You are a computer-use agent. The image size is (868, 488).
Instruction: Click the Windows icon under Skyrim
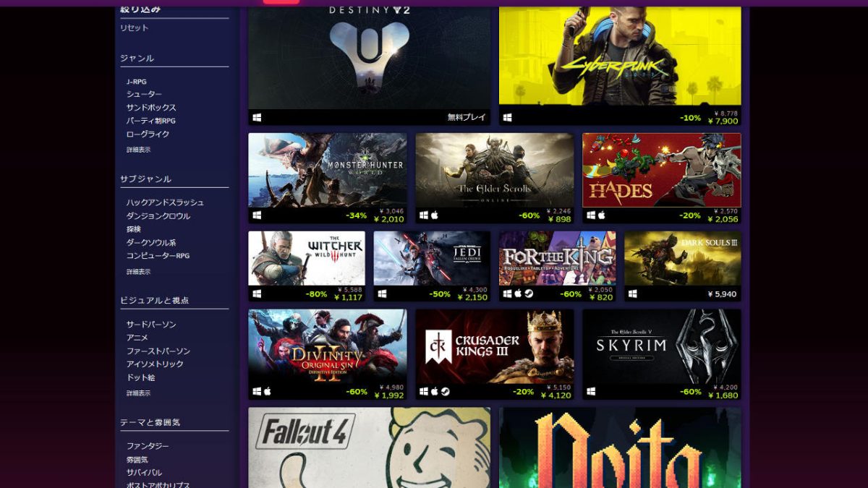[x=591, y=391]
